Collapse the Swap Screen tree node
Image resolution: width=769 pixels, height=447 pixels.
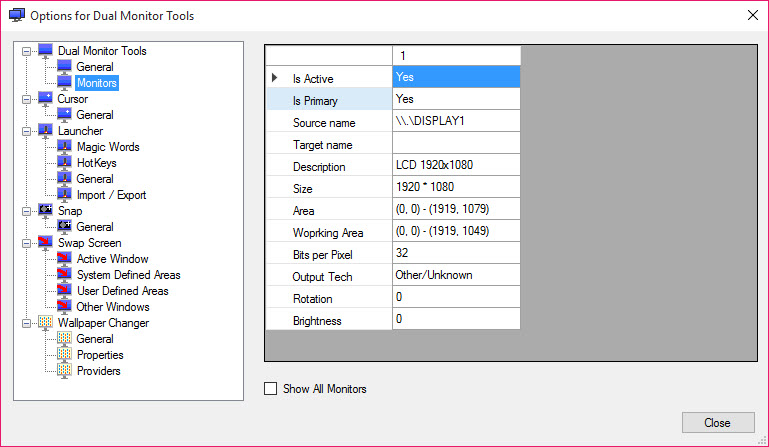(26, 243)
